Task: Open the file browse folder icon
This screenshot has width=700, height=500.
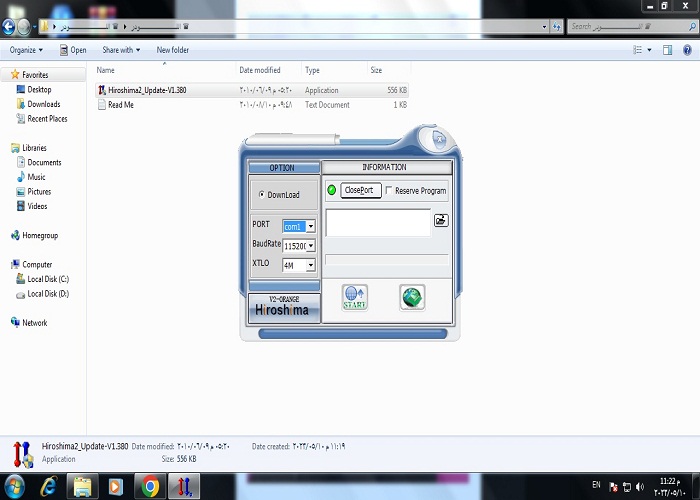Action: 441,220
